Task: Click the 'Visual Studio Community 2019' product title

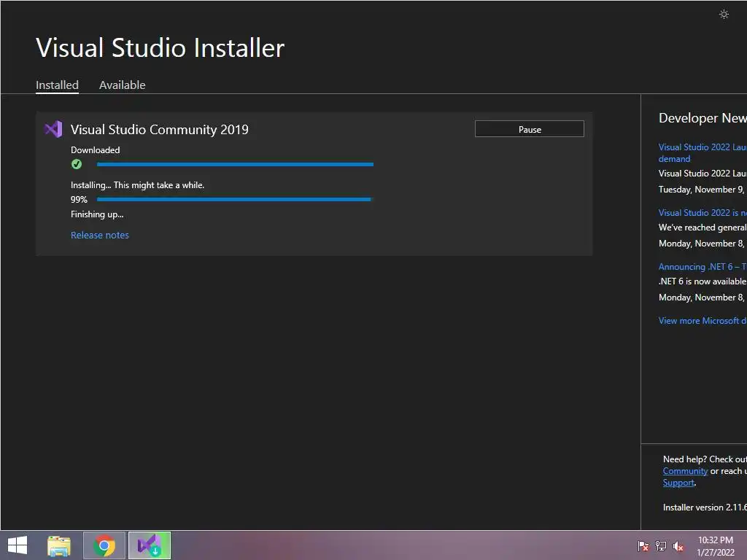Action: [x=160, y=130]
